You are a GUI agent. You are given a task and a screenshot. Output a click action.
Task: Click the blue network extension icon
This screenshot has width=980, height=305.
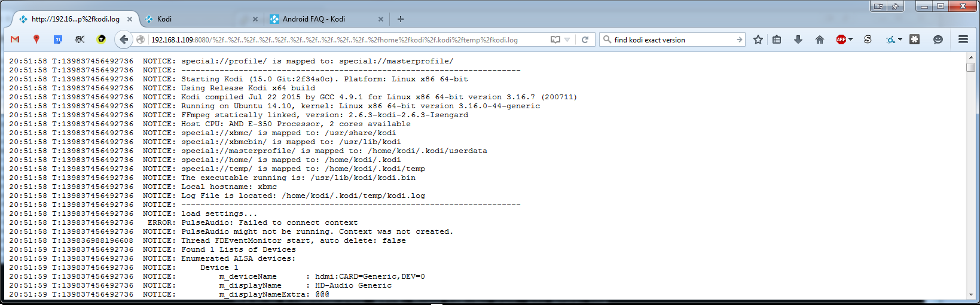(890, 39)
